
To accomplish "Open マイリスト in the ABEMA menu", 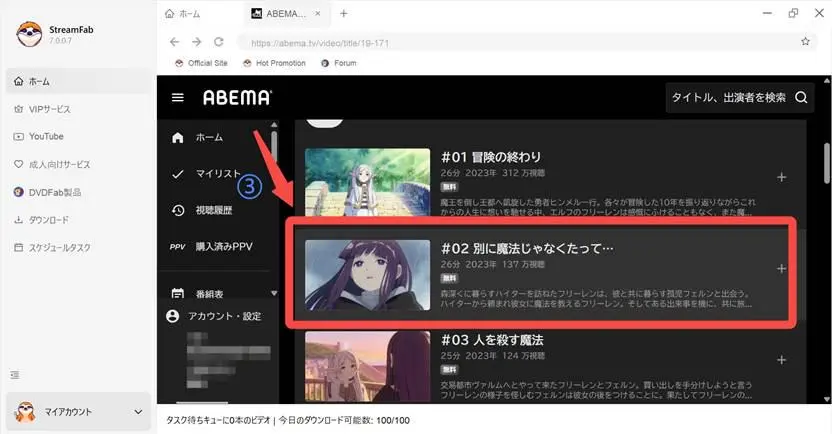I will [x=218, y=174].
